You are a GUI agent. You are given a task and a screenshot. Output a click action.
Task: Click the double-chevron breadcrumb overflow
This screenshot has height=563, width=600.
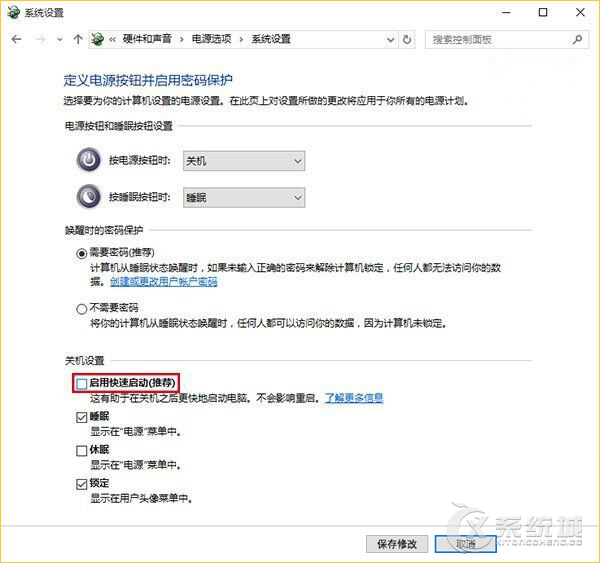(x=112, y=39)
